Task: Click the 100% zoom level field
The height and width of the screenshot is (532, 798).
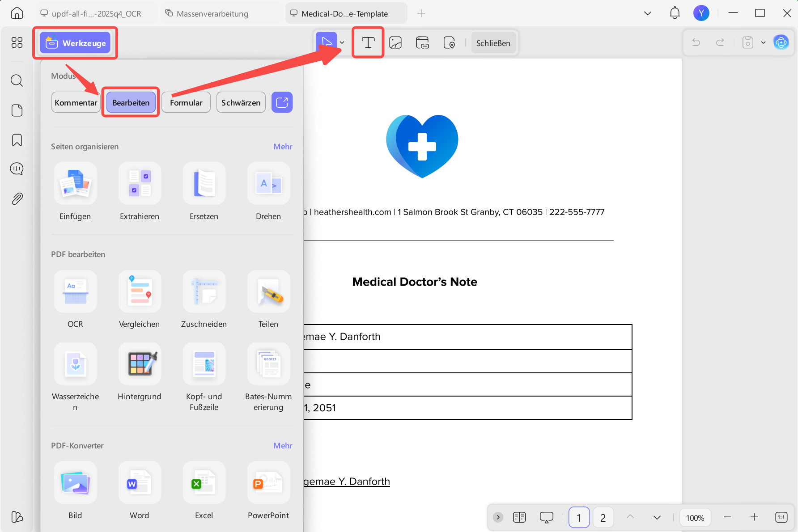Action: [695, 518]
